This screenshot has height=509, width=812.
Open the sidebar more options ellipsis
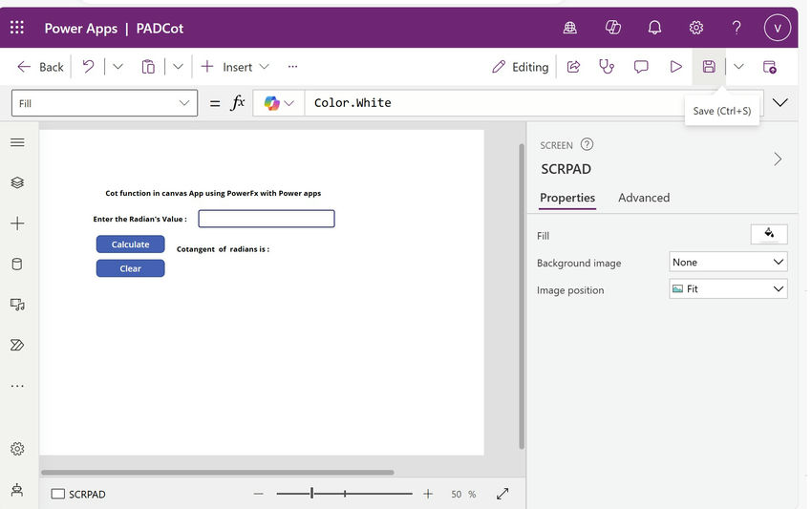pos(17,386)
